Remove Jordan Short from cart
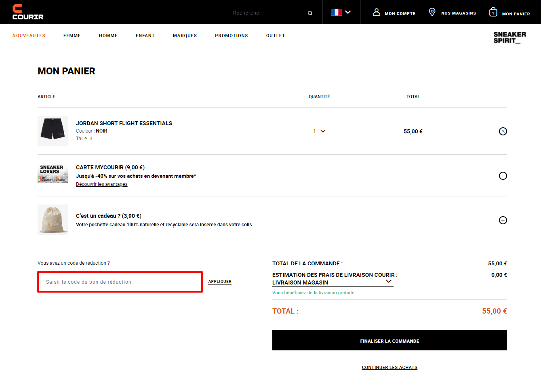 tap(503, 131)
